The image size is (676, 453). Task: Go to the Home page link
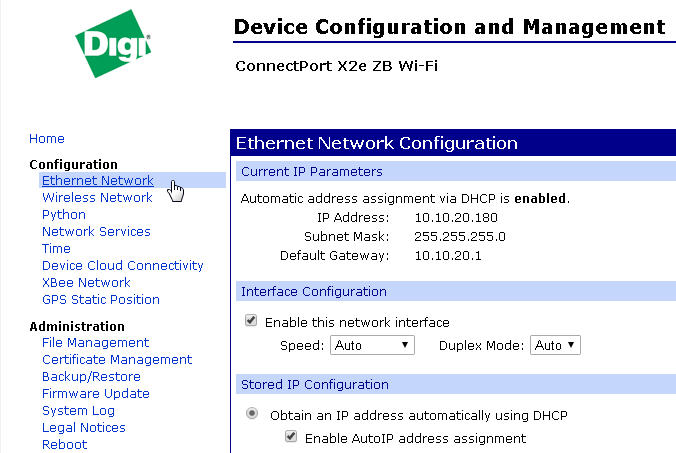click(x=47, y=139)
